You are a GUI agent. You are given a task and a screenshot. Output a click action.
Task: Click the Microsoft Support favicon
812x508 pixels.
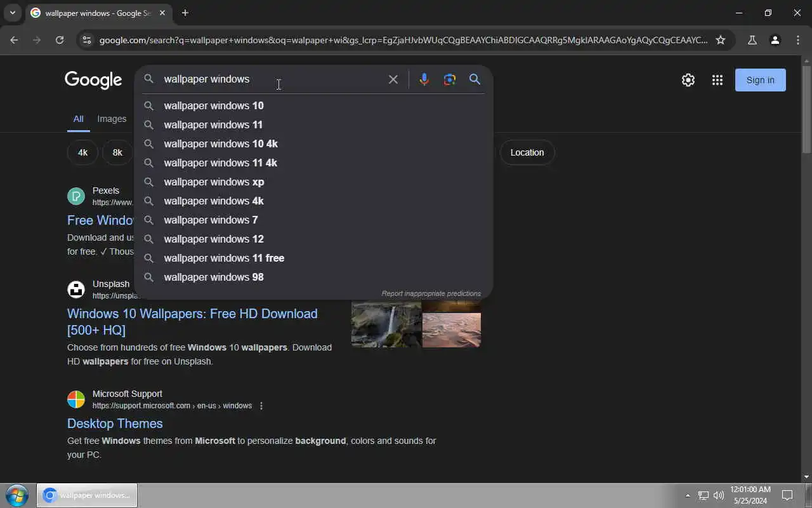click(x=76, y=399)
